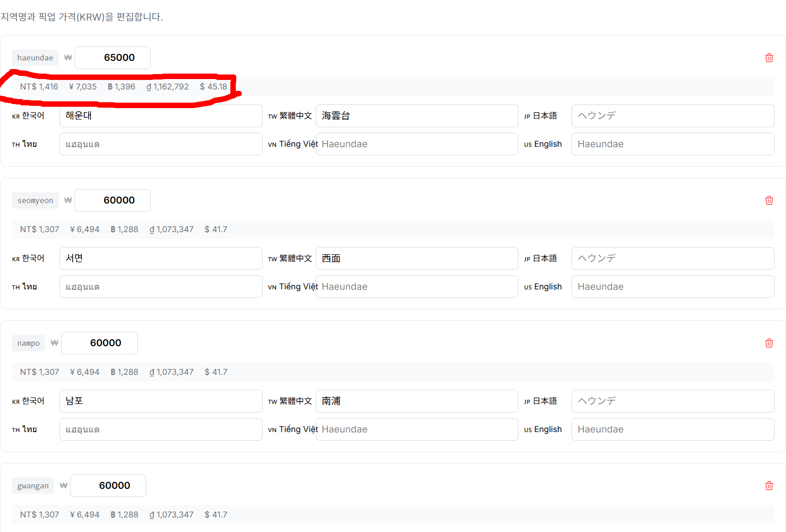The height and width of the screenshot is (532, 786).
Task: Click the Thai name field for haeundae
Action: pos(161,144)
